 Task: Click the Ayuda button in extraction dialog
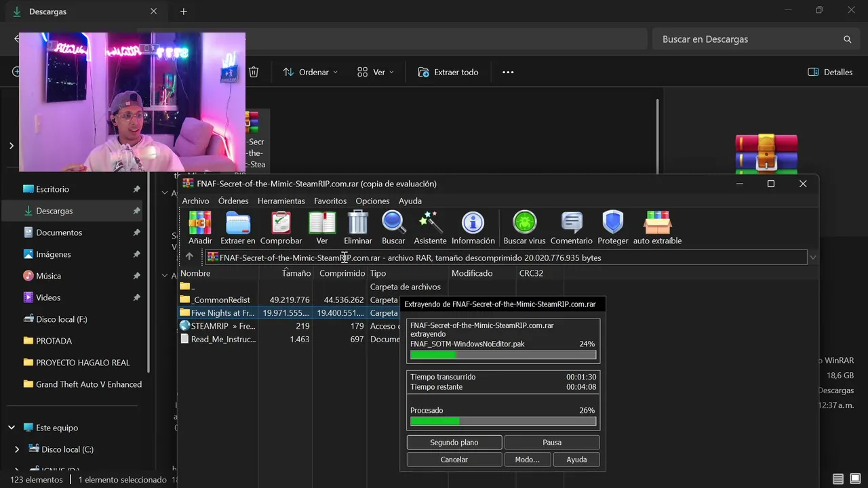(x=576, y=459)
